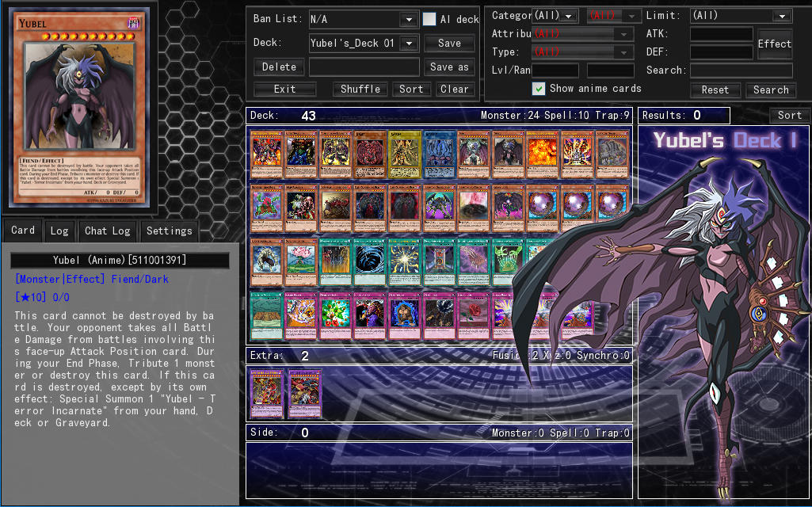Open the Settings tab
812x507 pixels.
tap(170, 231)
